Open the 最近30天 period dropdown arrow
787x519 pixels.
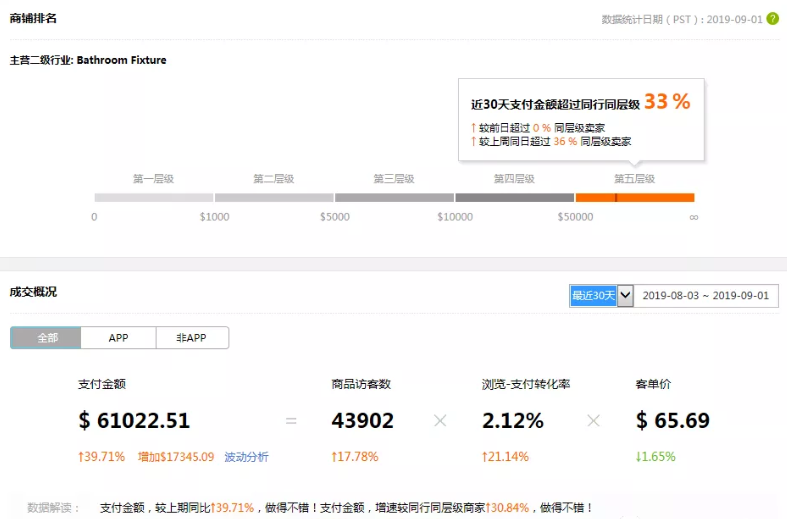point(625,296)
